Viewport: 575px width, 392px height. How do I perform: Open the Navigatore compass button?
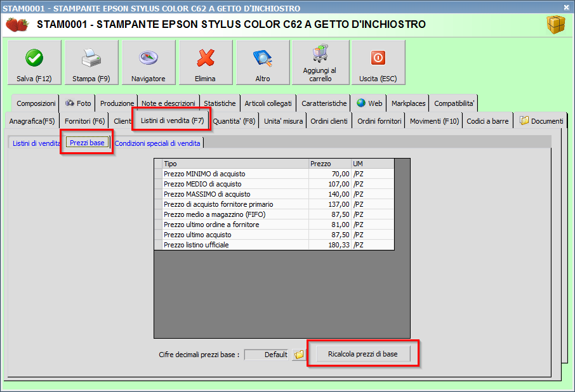click(x=149, y=63)
